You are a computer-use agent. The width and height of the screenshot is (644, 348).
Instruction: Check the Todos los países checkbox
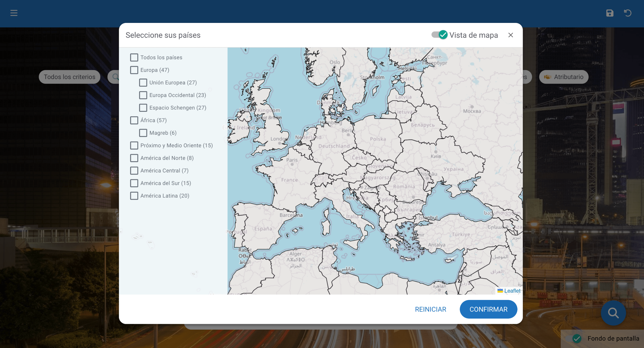pyautogui.click(x=134, y=57)
